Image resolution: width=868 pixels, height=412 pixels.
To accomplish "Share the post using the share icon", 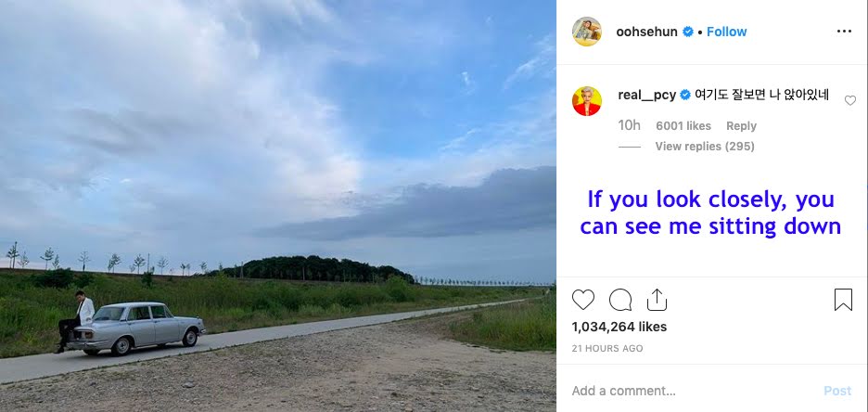I will (657, 300).
